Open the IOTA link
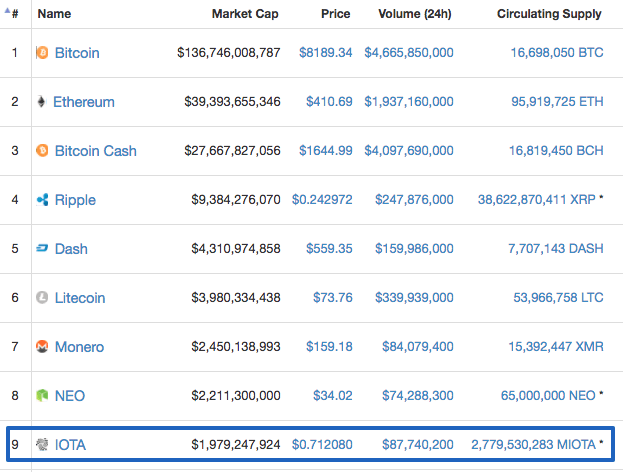This screenshot has height=472, width=623. tap(70, 445)
